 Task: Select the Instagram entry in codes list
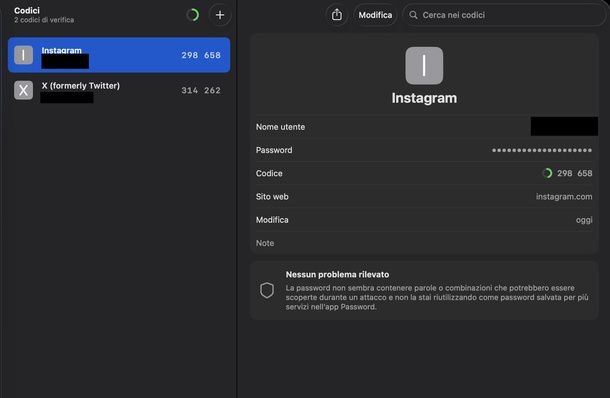click(x=119, y=55)
